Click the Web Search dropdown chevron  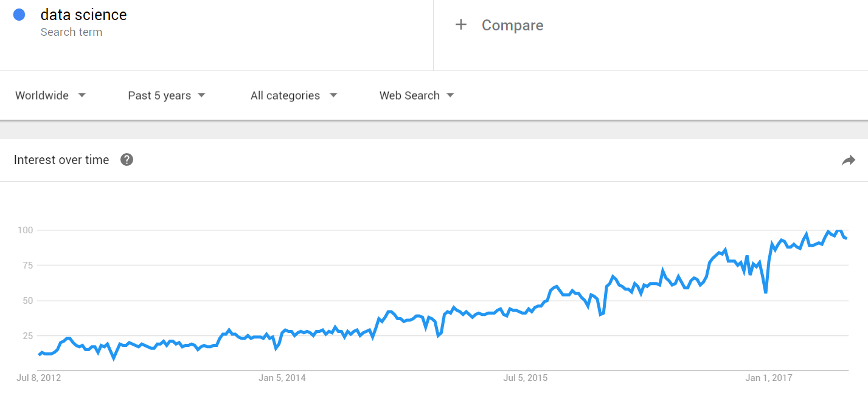pos(450,95)
